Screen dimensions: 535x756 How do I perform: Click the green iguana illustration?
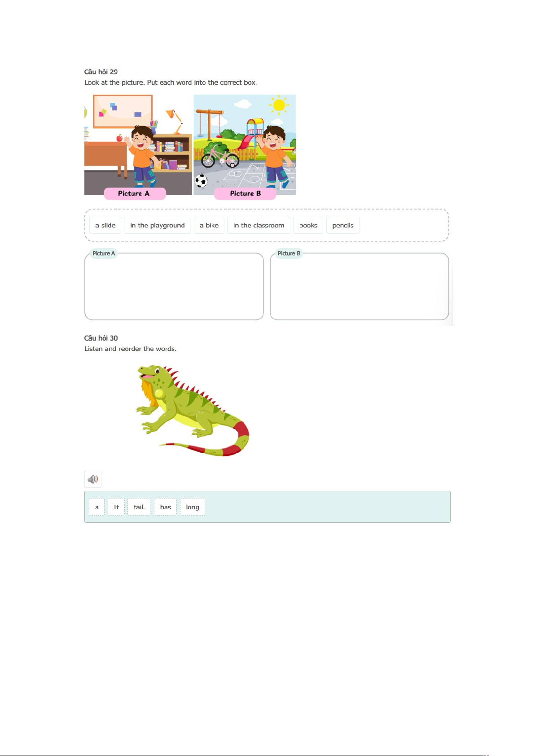(193, 411)
